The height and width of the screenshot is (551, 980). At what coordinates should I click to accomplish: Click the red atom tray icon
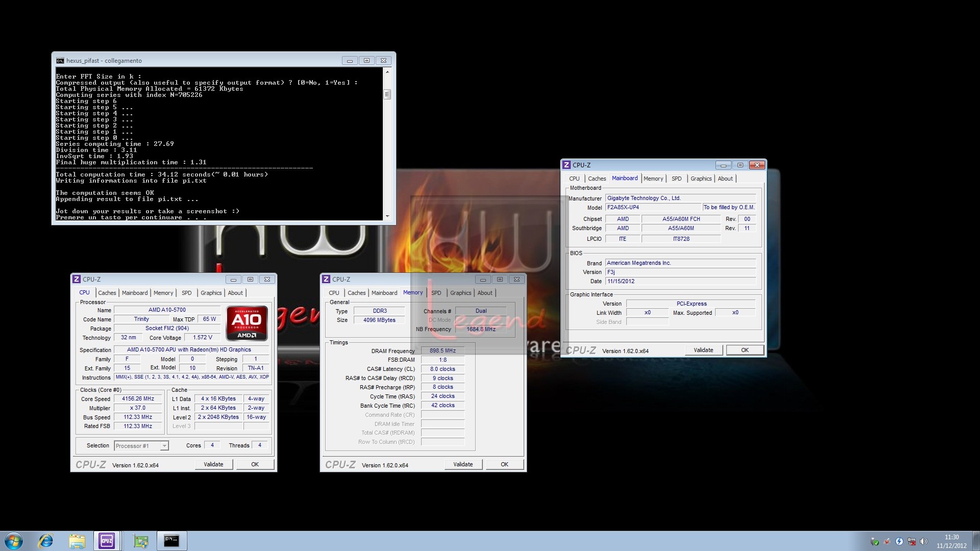[x=887, y=541]
